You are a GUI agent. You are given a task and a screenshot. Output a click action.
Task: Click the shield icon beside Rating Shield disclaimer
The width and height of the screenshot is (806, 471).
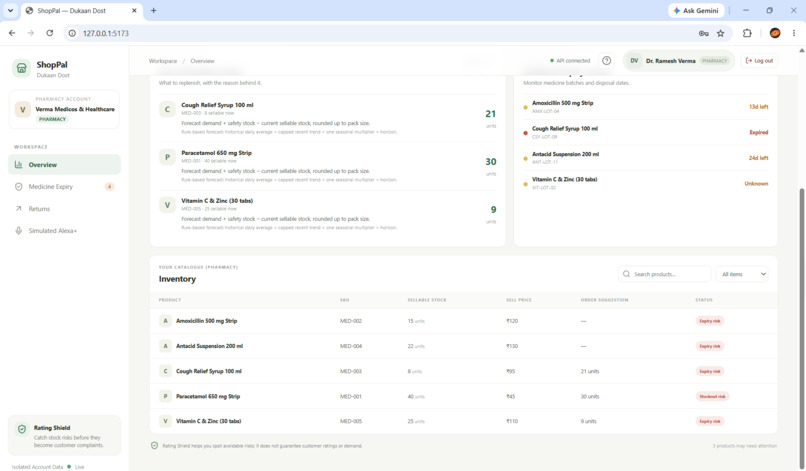pyautogui.click(x=154, y=445)
